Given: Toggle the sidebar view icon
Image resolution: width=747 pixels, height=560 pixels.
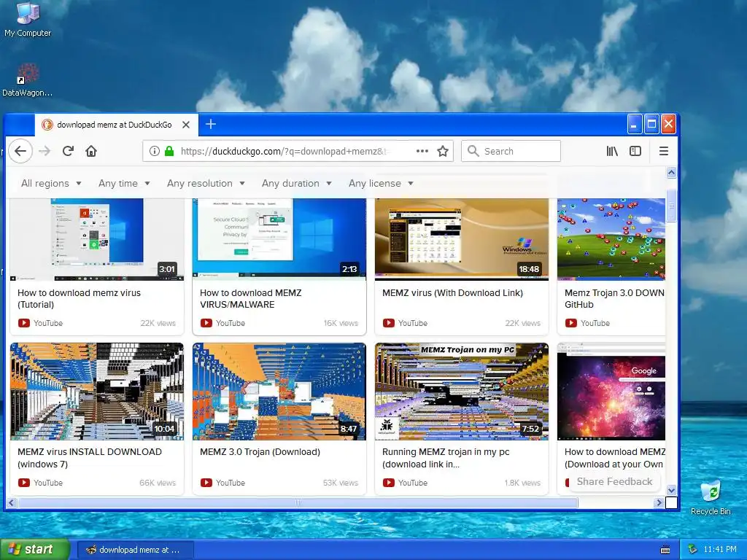Looking at the screenshot, I should [635, 152].
